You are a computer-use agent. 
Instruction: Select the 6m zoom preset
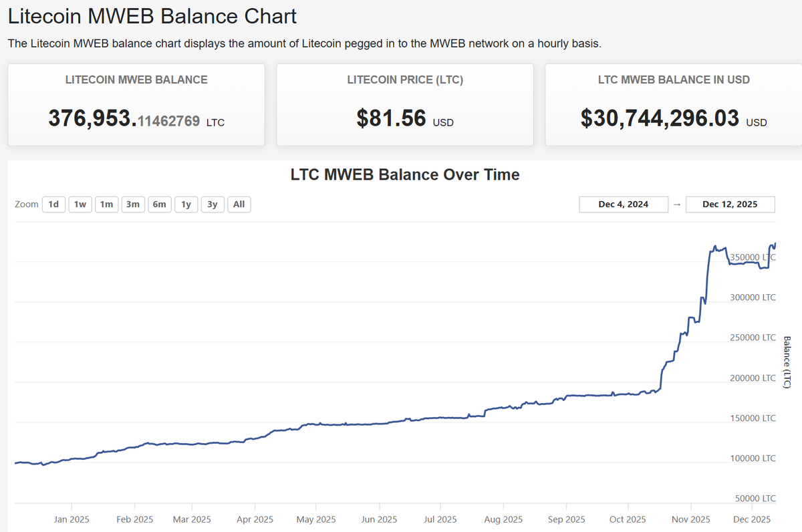coord(159,204)
